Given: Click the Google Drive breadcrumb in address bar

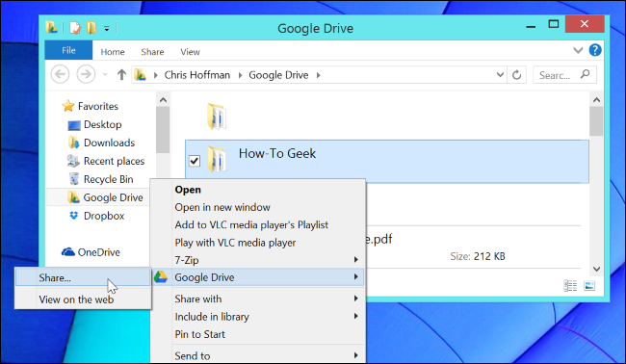Looking at the screenshot, I should [278, 75].
